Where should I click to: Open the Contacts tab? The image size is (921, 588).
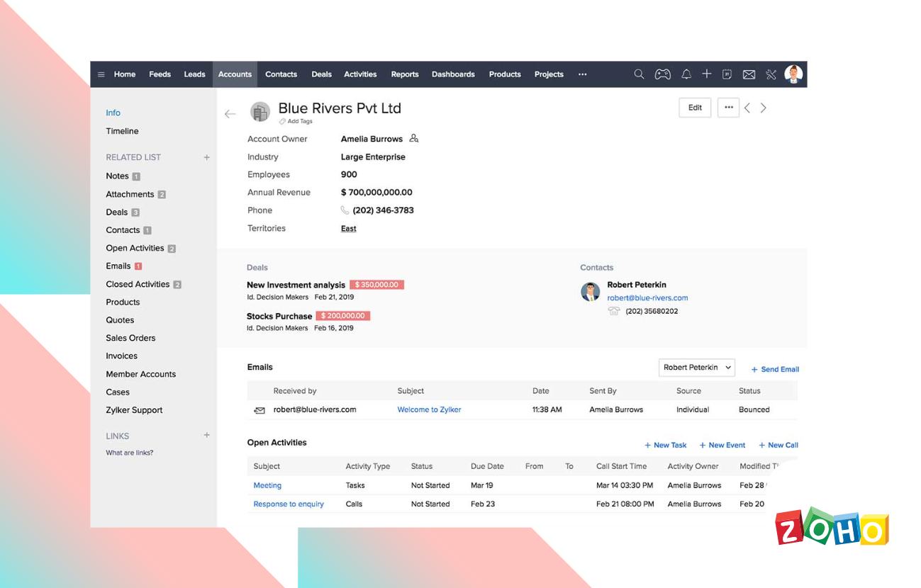click(281, 74)
